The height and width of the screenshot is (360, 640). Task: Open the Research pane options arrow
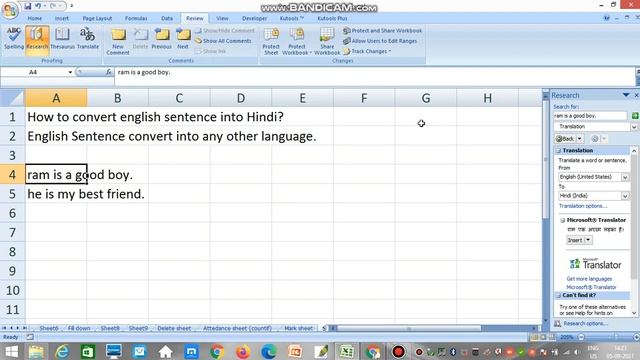click(x=626, y=95)
